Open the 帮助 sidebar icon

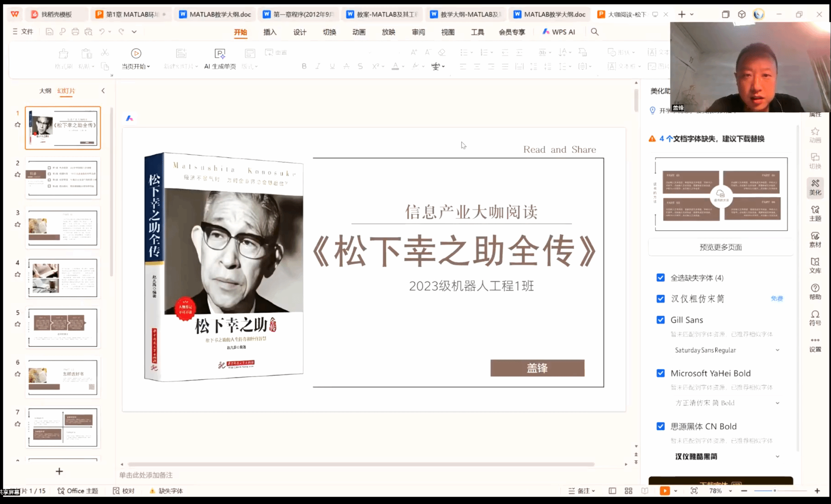(x=815, y=291)
